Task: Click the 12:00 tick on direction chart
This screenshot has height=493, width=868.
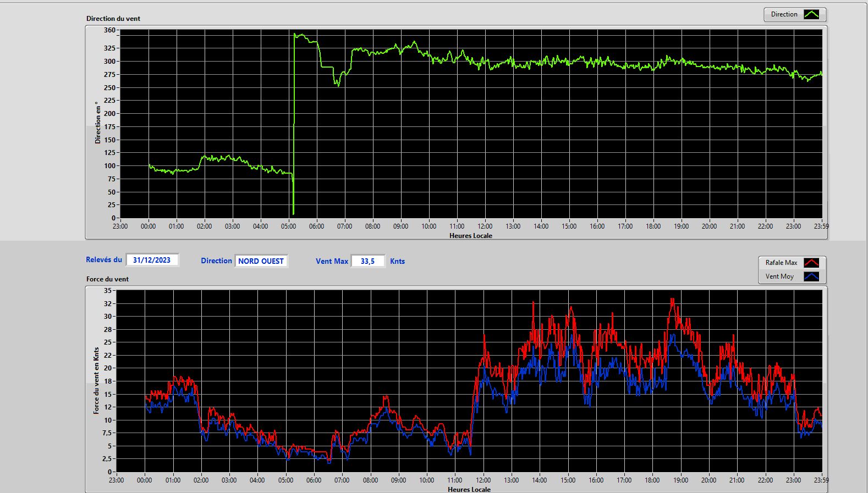Action: [485, 226]
